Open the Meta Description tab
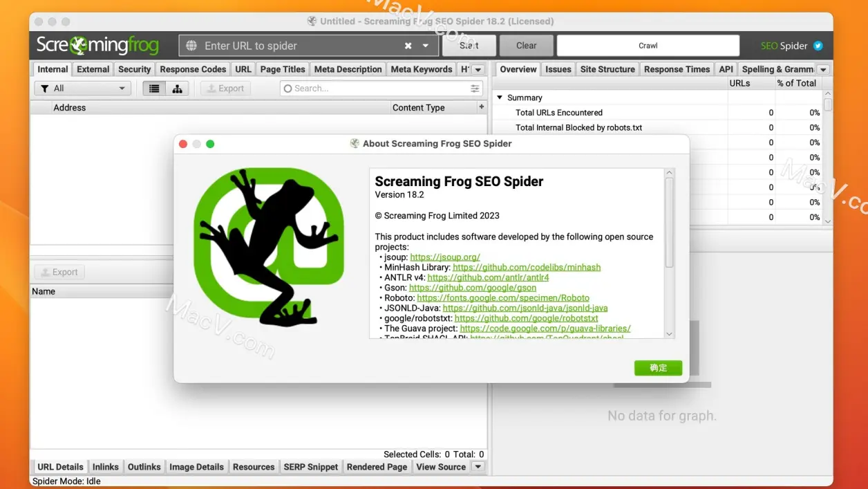This screenshot has width=868, height=489. (348, 69)
